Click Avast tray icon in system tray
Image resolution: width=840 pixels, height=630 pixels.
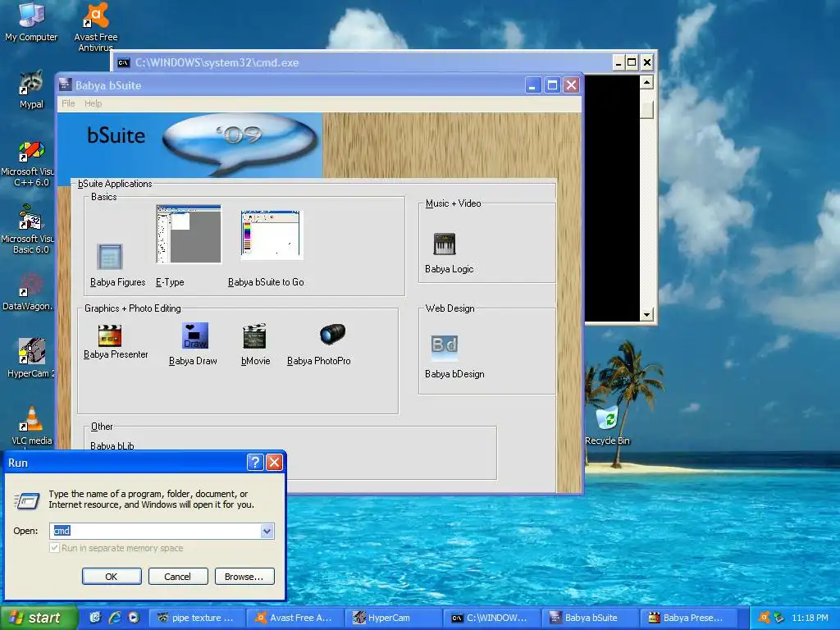(764, 618)
